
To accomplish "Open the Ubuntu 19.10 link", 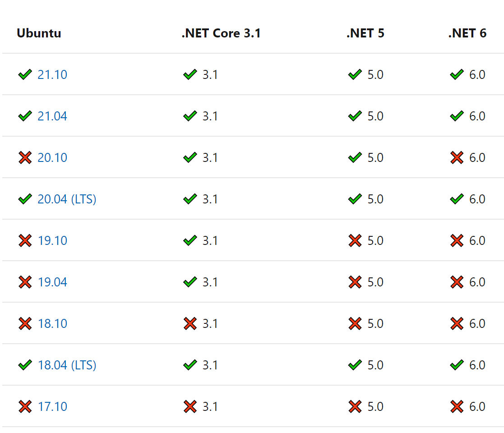I will point(52,240).
